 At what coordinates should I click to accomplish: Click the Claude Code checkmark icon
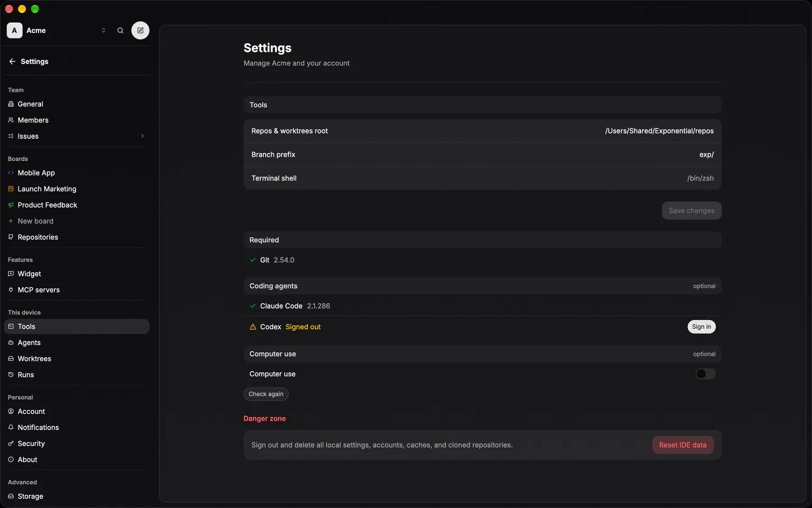253,306
